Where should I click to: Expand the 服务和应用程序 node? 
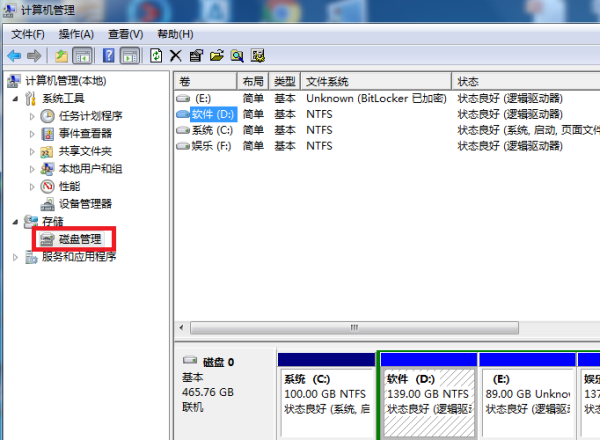pyautogui.click(x=15, y=257)
